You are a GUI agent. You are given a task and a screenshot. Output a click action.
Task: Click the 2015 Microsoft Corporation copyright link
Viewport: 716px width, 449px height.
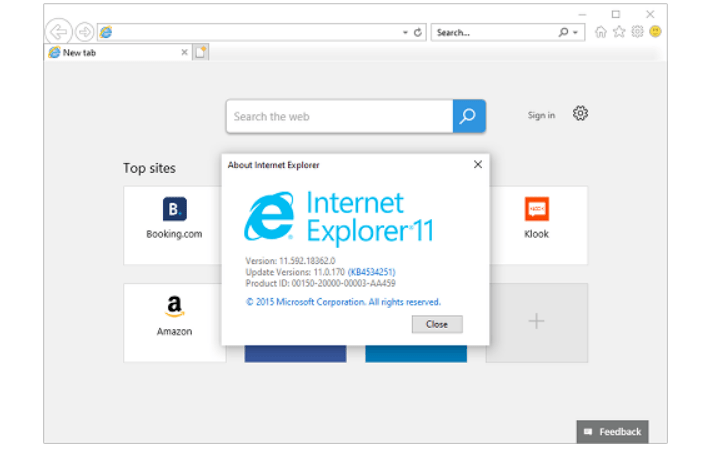point(343,302)
